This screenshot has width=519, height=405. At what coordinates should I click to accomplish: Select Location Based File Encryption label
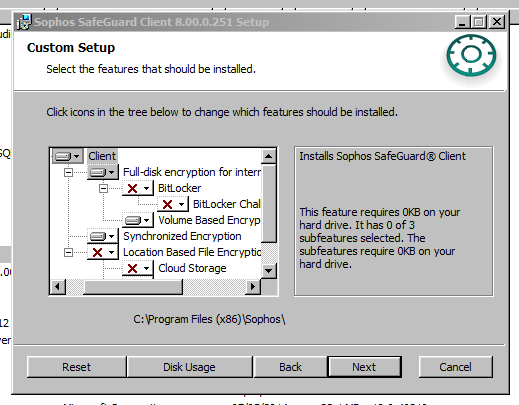192,252
